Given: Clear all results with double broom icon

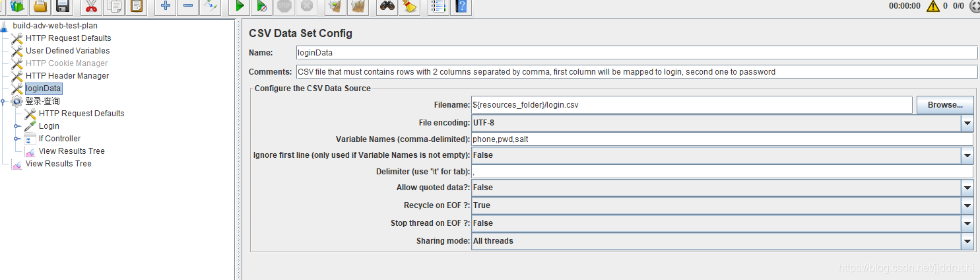Looking at the screenshot, I should point(358,7).
